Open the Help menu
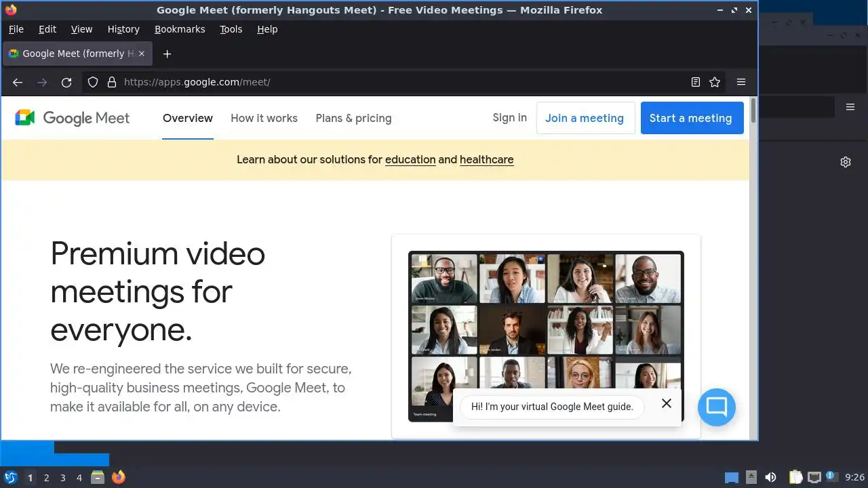This screenshot has height=488, width=868. pyautogui.click(x=267, y=29)
